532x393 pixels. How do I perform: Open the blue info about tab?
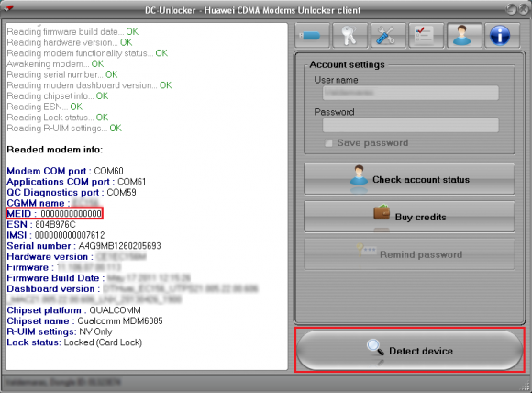pyautogui.click(x=502, y=35)
